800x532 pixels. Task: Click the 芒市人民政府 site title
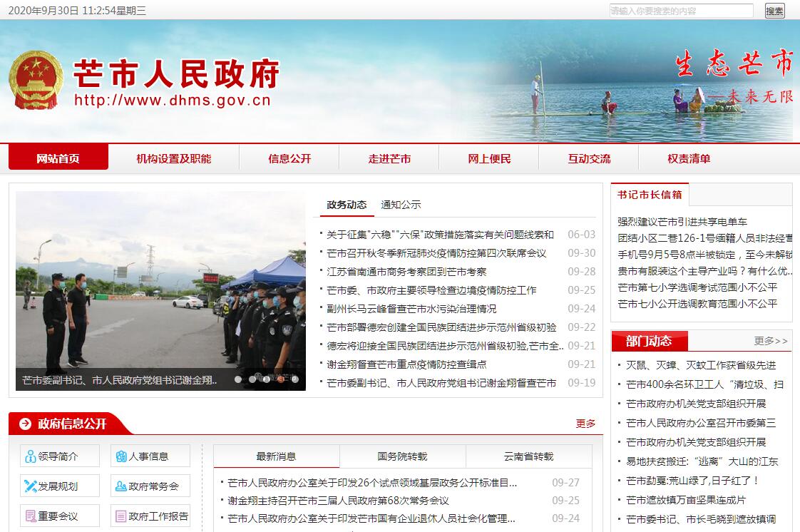[x=177, y=73]
